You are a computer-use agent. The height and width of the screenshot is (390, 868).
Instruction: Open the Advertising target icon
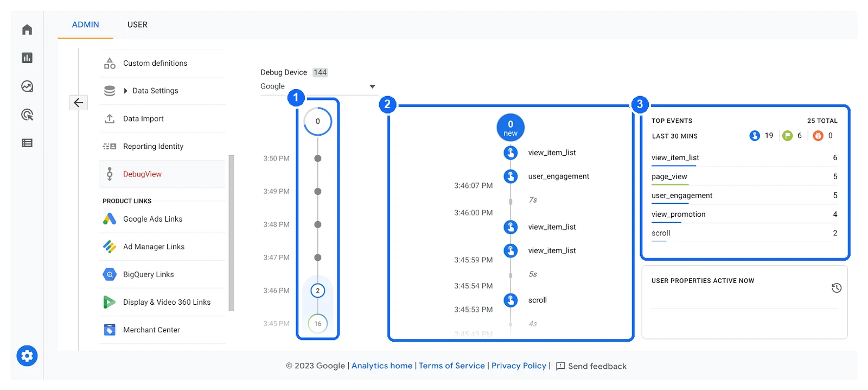pyautogui.click(x=27, y=115)
